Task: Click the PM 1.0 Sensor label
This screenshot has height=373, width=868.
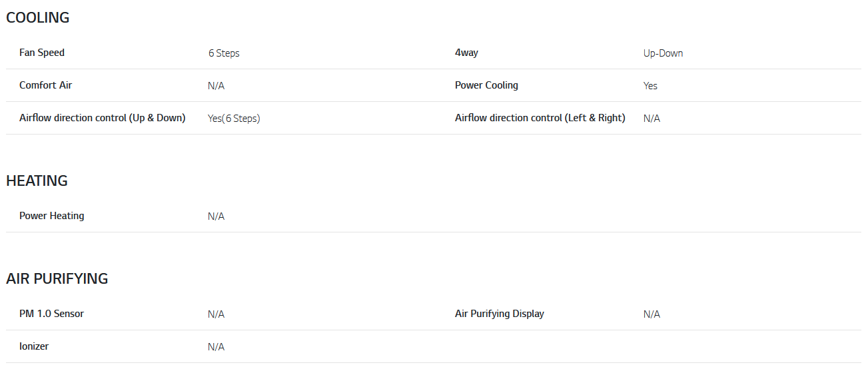Action: click(52, 314)
